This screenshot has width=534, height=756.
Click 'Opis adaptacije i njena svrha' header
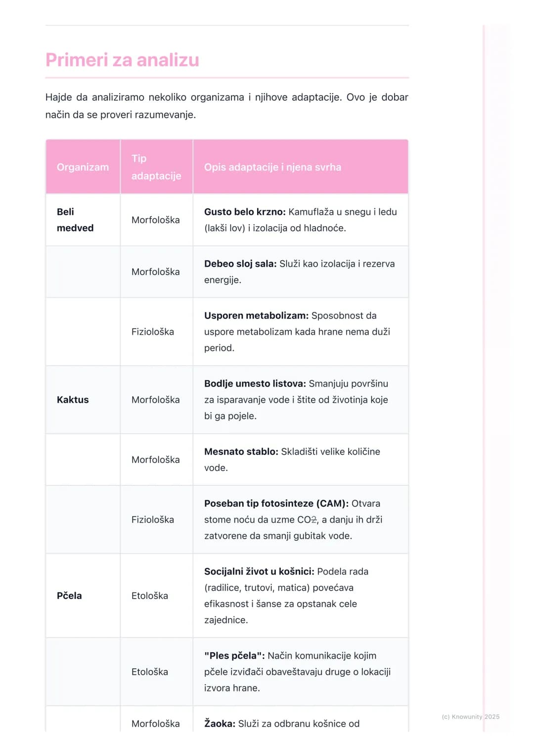[x=301, y=167]
